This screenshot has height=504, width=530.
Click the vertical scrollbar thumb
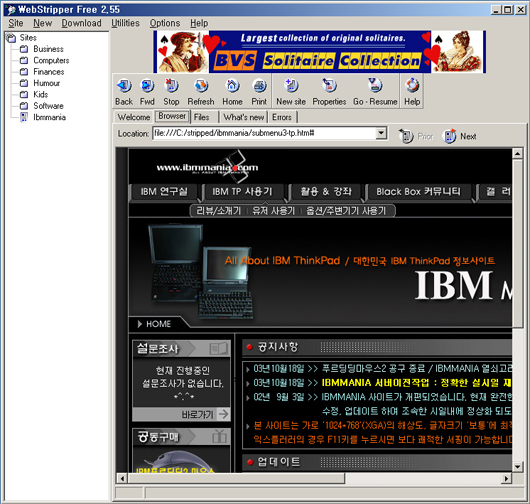[x=517, y=243]
